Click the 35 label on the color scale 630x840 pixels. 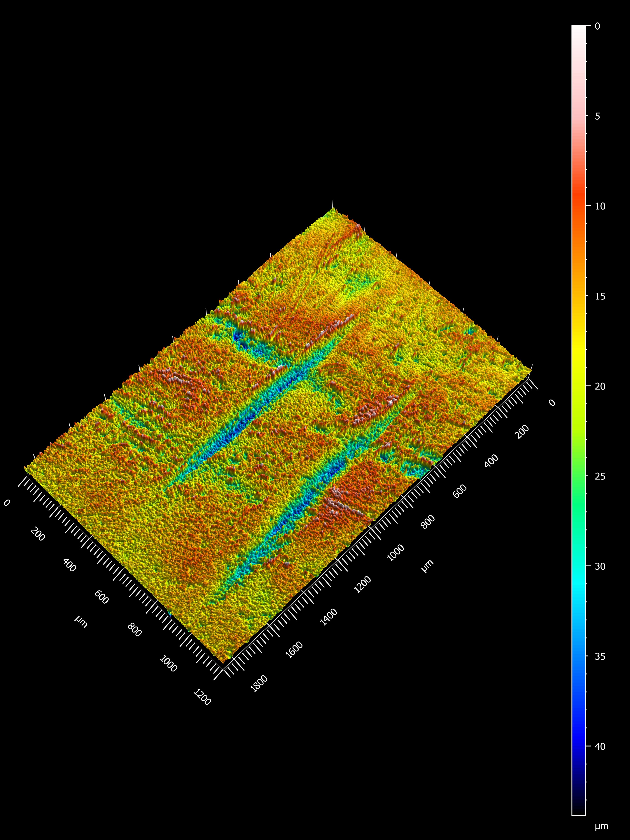600,656
